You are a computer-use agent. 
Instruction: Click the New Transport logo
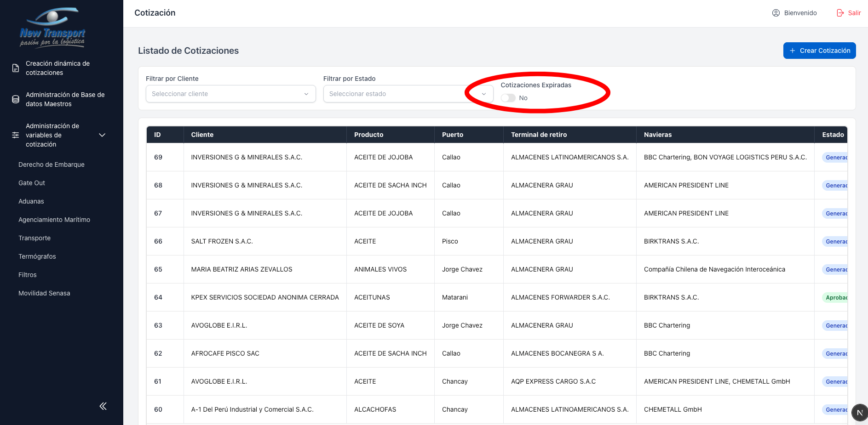[52, 28]
